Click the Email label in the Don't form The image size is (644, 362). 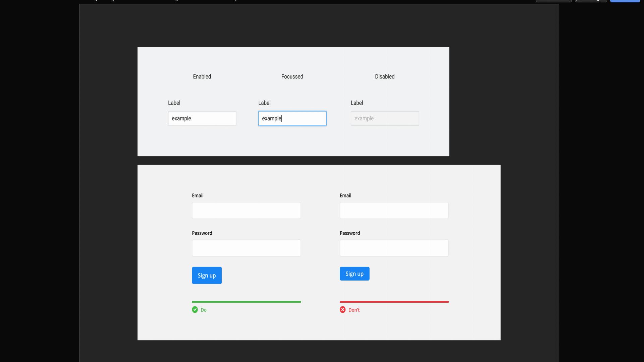(345, 195)
